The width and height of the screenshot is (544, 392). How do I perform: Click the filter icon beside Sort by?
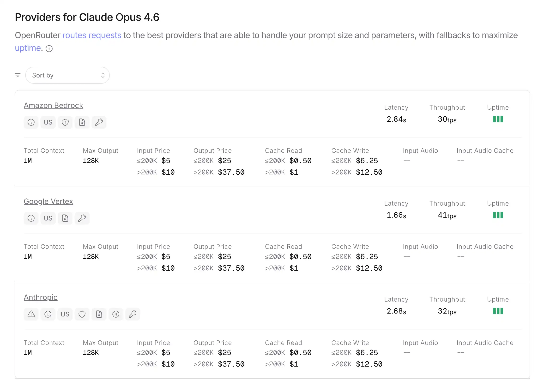click(18, 75)
